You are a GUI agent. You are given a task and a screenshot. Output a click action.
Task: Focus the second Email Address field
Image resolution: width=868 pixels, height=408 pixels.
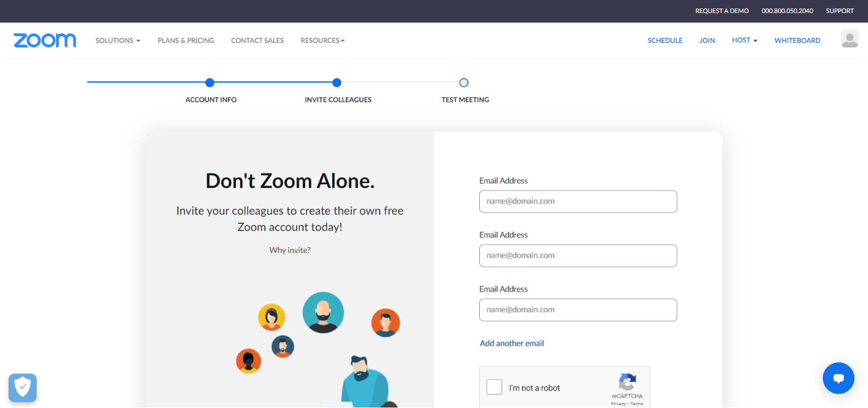coord(578,255)
